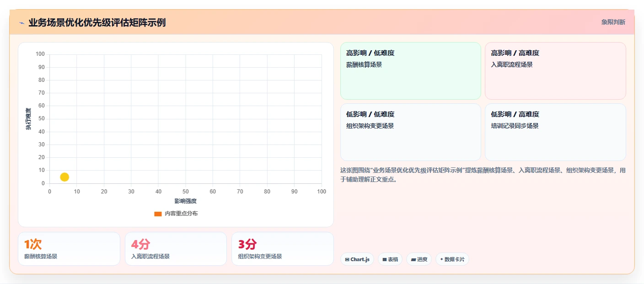The image size is (644, 284).
Task: Click the 执行难度 y-axis title
Action: (28, 119)
